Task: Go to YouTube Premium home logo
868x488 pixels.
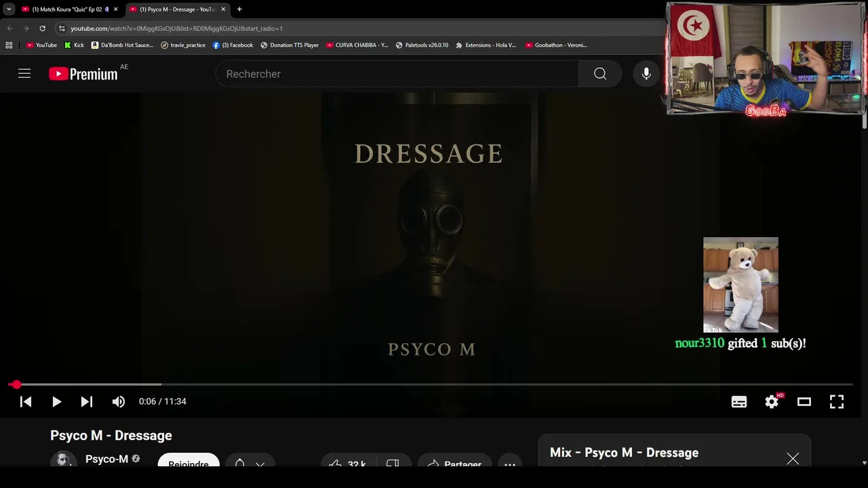Action: [x=83, y=74]
